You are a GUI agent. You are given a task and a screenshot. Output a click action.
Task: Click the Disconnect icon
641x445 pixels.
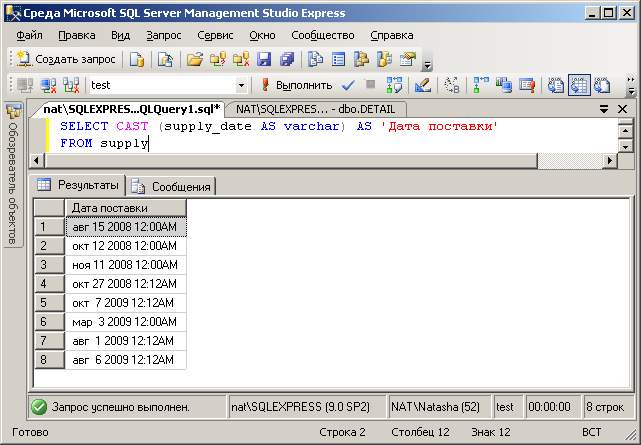[48, 85]
